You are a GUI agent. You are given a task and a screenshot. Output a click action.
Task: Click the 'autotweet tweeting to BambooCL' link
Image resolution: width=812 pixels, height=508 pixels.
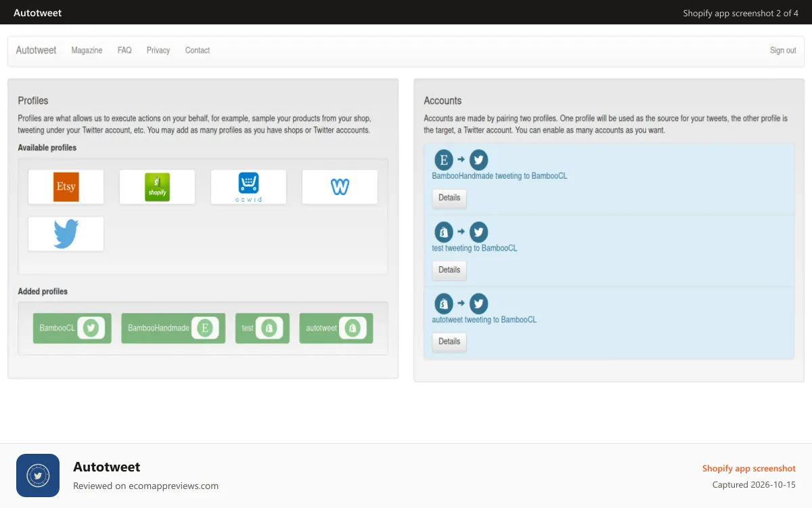pyautogui.click(x=484, y=320)
